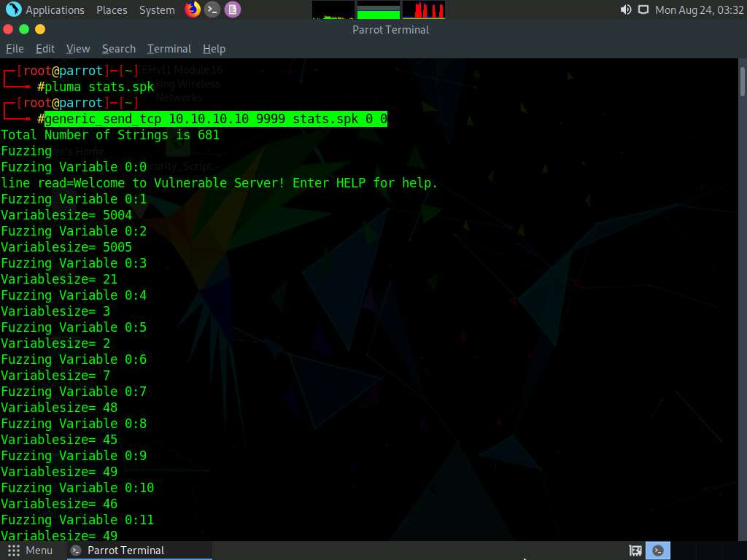Click the red close window button
The width and height of the screenshot is (747, 560).
(8, 29)
